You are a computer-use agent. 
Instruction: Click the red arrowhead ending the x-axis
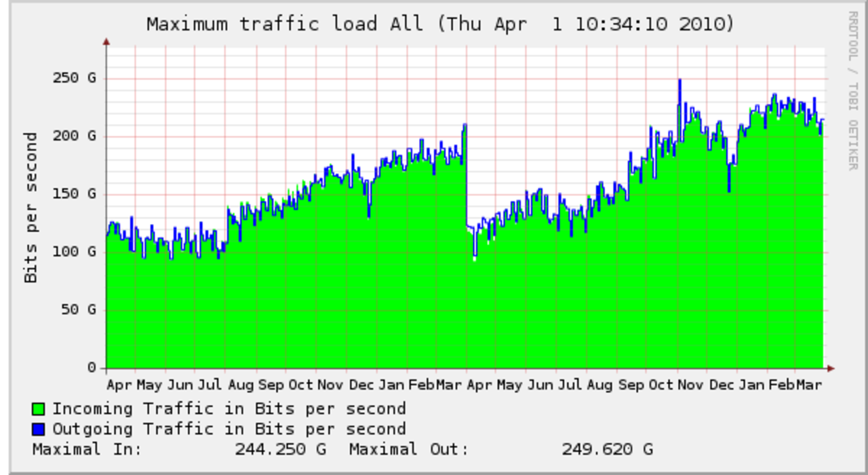[x=831, y=368]
